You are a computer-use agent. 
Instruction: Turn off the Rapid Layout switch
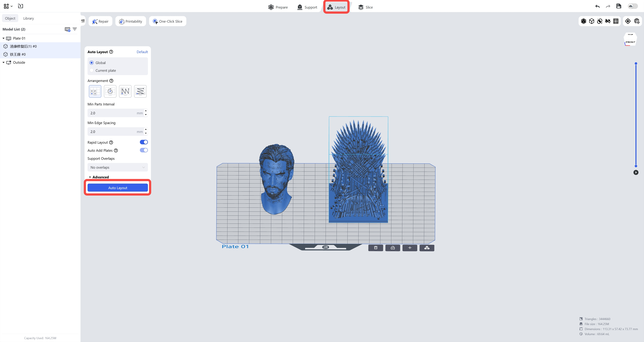144,142
